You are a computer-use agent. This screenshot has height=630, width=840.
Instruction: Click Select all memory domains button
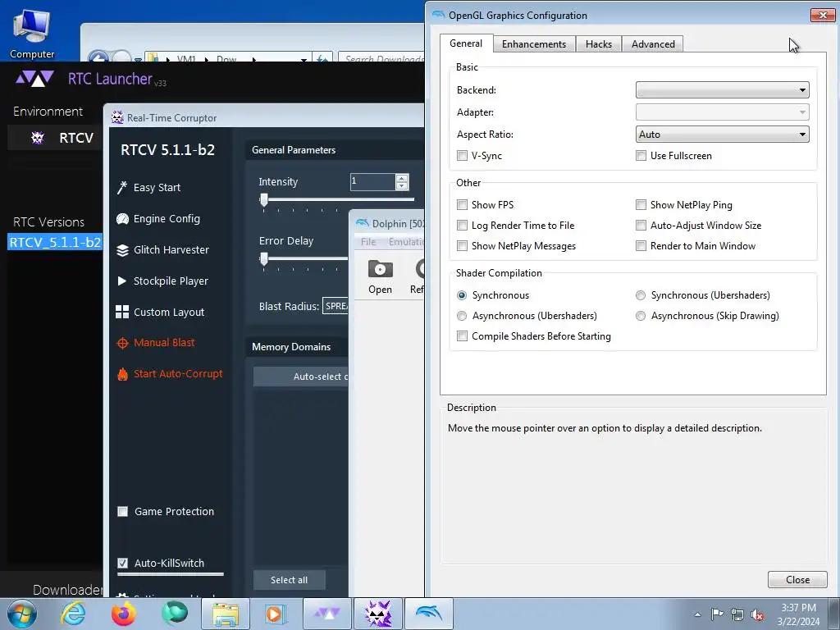coord(290,580)
